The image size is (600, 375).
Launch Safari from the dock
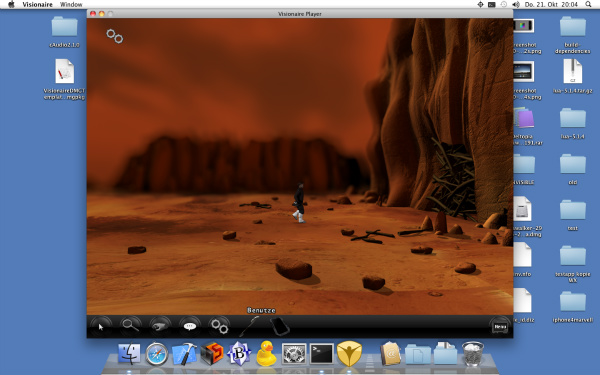(x=157, y=354)
